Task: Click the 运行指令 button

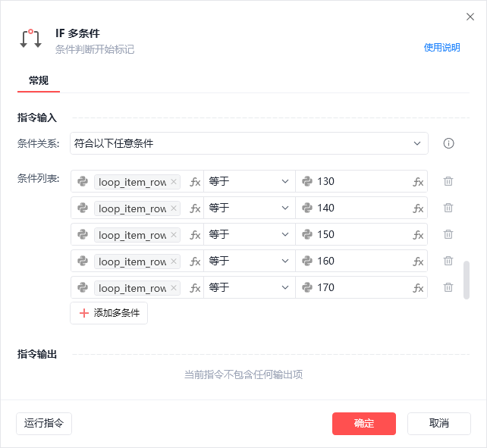Action: pos(44,424)
